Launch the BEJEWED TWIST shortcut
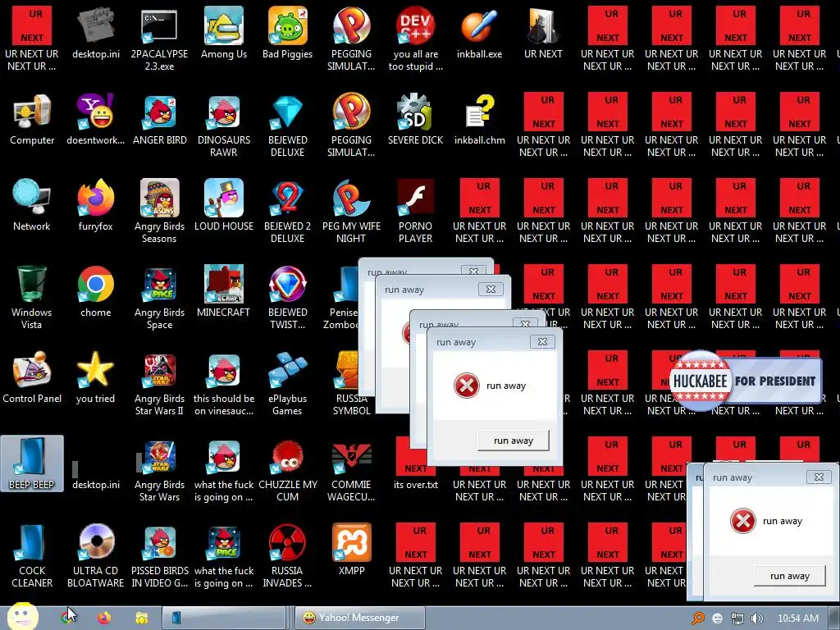The image size is (840, 630). 288,298
